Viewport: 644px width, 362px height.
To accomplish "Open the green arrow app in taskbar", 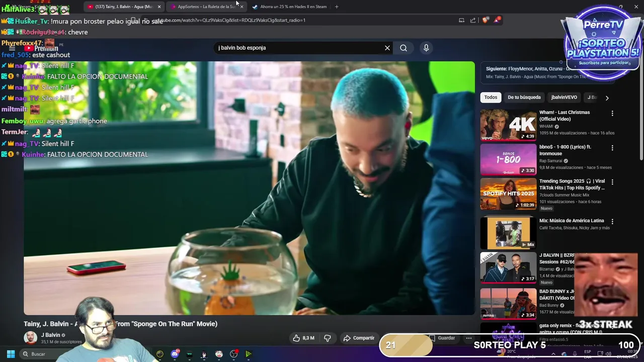I will click(249, 354).
